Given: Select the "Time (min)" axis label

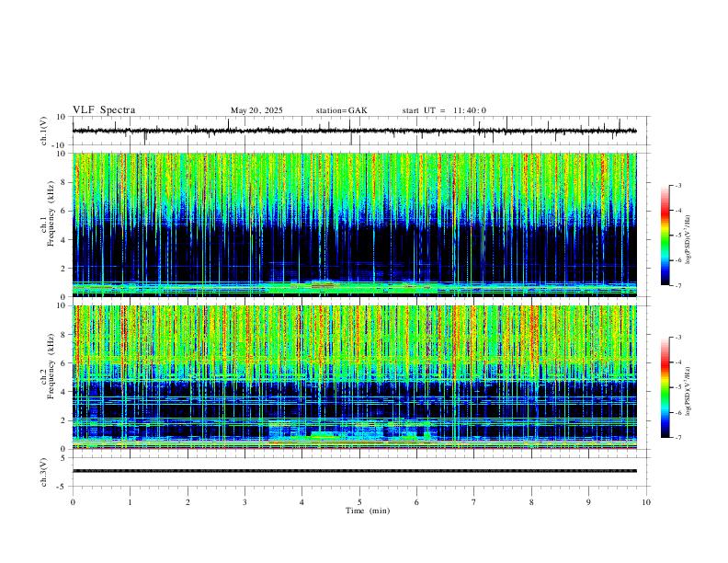Looking at the screenshot, I should click(368, 511).
